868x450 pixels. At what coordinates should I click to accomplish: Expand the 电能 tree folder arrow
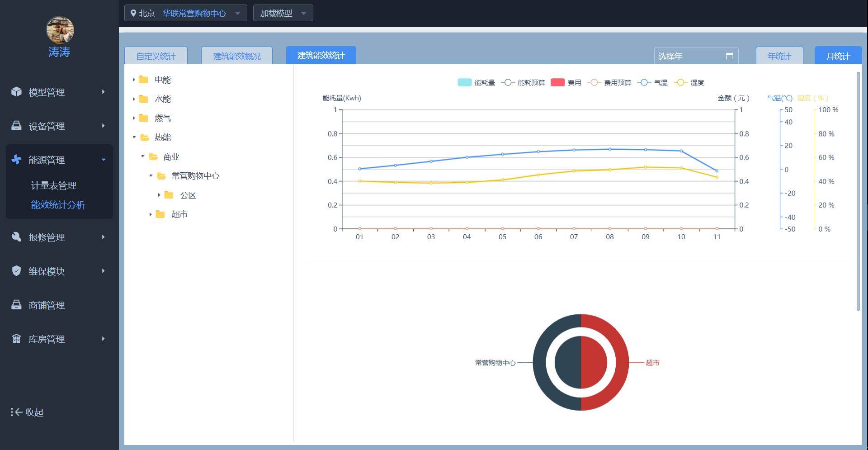pyautogui.click(x=134, y=80)
